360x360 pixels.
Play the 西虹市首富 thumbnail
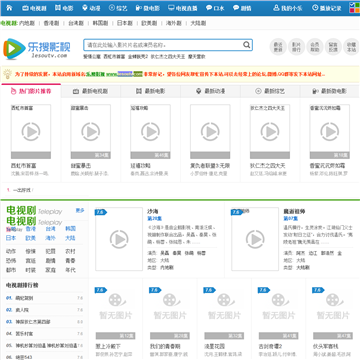tap(31, 132)
